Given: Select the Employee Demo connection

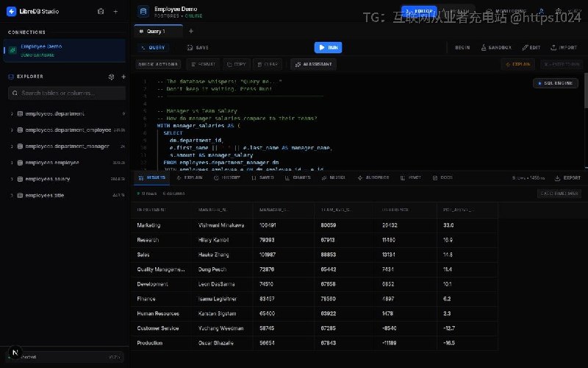Looking at the screenshot, I should tap(65, 50).
